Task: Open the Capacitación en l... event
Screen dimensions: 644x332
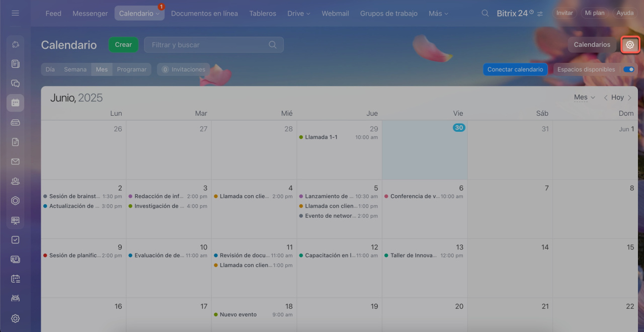Action: (339, 256)
